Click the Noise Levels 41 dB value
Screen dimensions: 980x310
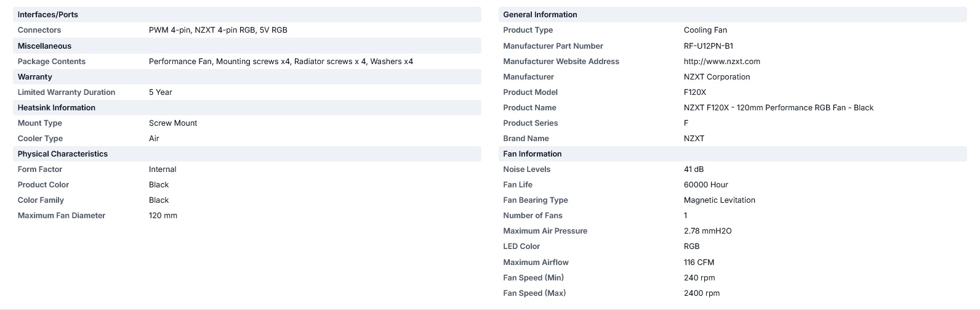click(694, 169)
